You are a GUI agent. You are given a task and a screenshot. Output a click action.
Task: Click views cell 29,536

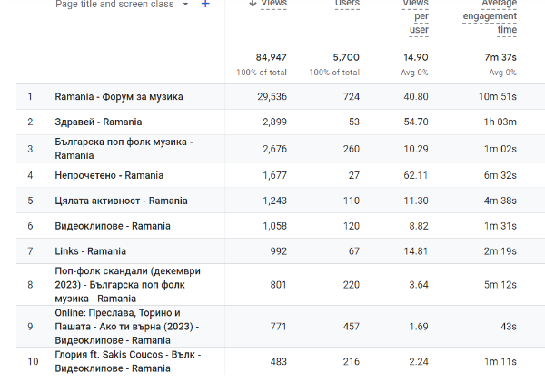272,96
